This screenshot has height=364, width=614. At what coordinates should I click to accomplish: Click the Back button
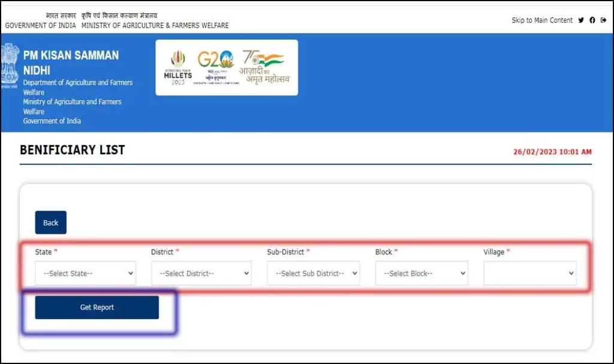pyautogui.click(x=50, y=222)
